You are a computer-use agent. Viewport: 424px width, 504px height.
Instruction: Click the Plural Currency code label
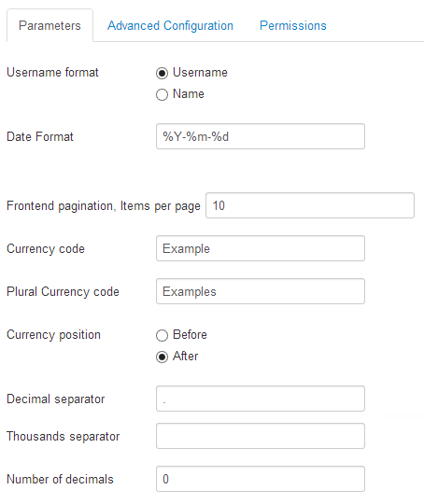(63, 292)
